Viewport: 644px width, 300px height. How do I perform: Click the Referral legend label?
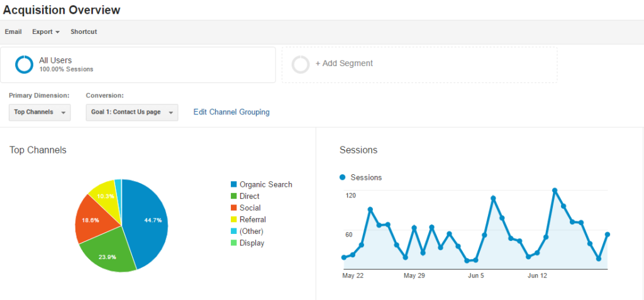point(253,219)
